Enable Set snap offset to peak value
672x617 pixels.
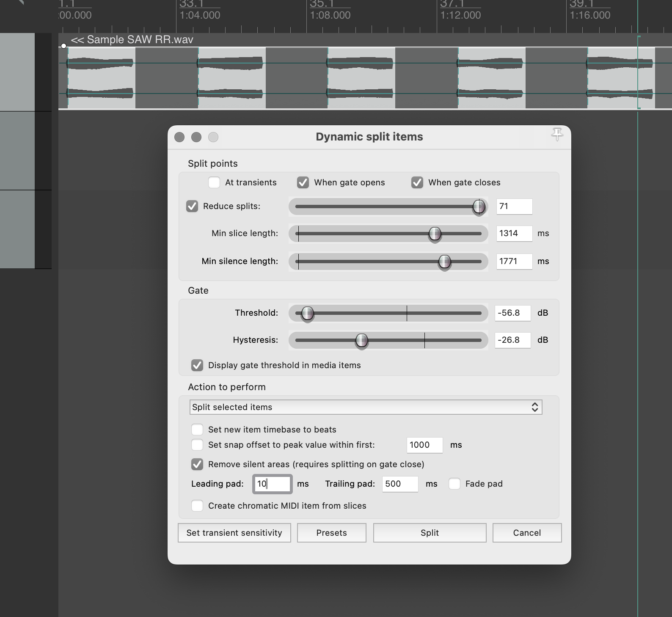tap(197, 445)
